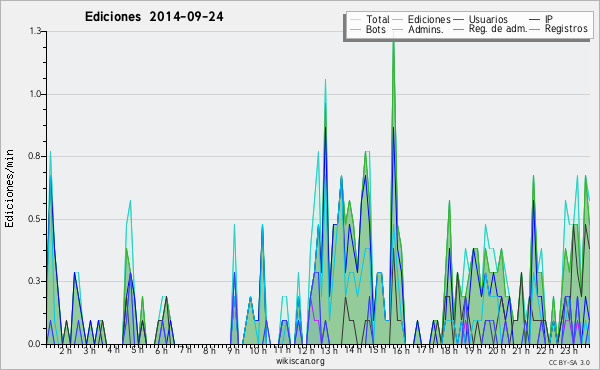Click the '7 h' x-axis label

(185, 350)
